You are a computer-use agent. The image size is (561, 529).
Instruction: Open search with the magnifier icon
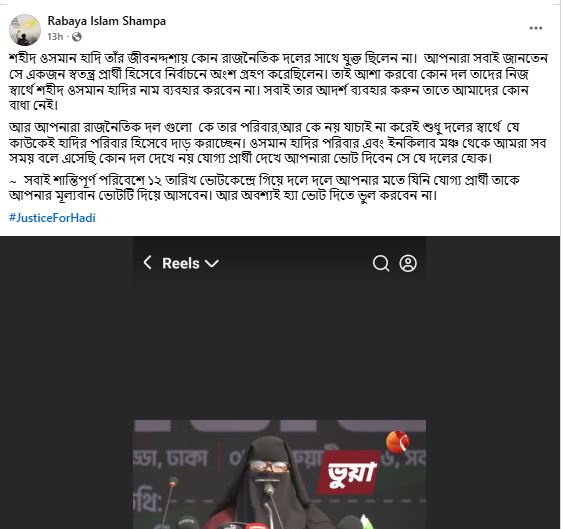click(x=381, y=264)
